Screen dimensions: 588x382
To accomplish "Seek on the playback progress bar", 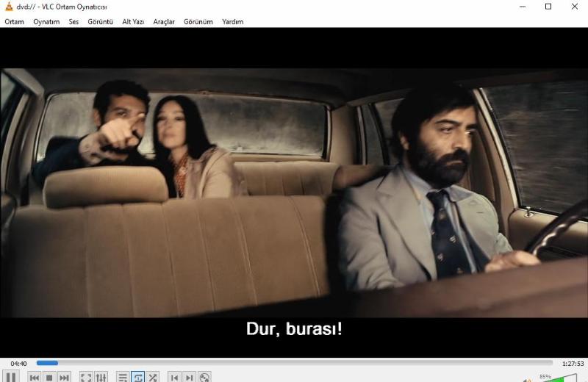I will pos(295,363).
